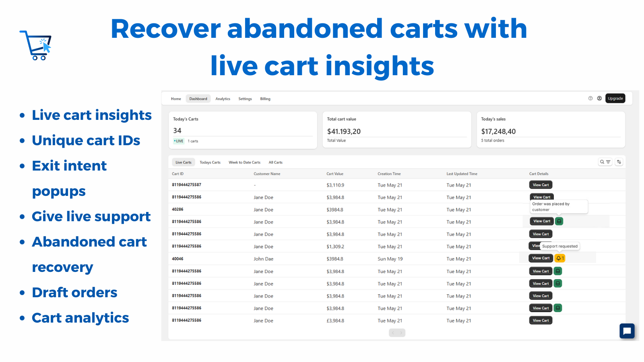
Task: Click the shopping cart logo illustration
Action: coord(35,44)
